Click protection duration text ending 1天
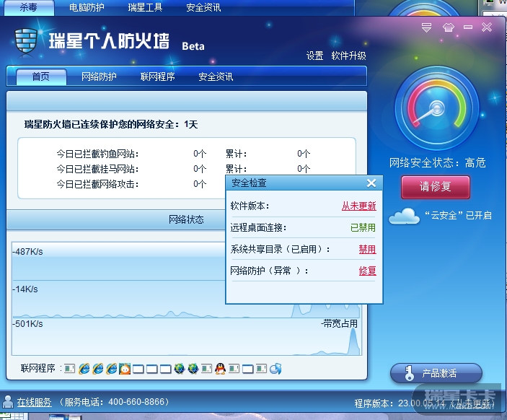 click(111, 125)
